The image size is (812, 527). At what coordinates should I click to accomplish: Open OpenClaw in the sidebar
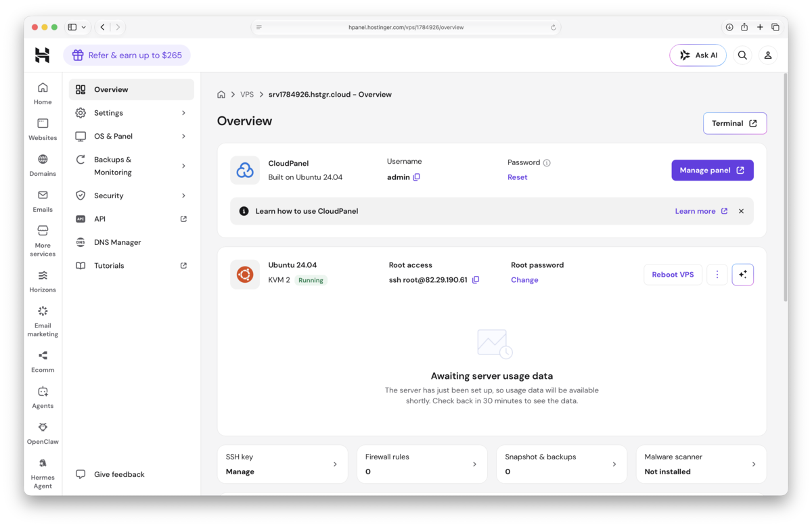43,433
